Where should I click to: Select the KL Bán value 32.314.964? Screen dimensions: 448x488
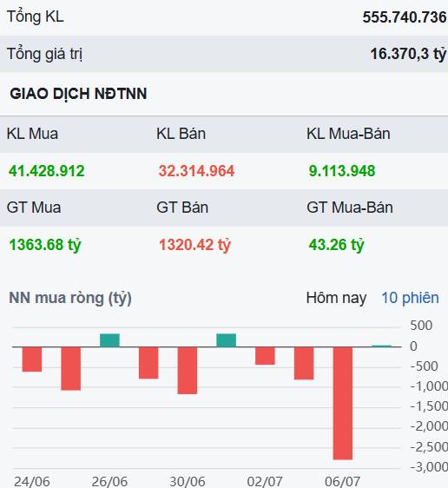196,171
